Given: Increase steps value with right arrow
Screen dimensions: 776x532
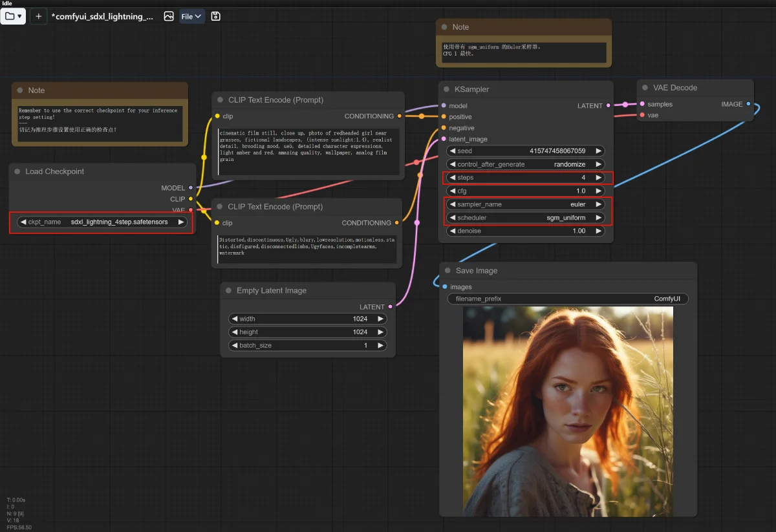Looking at the screenshot, I should (599, 178).
